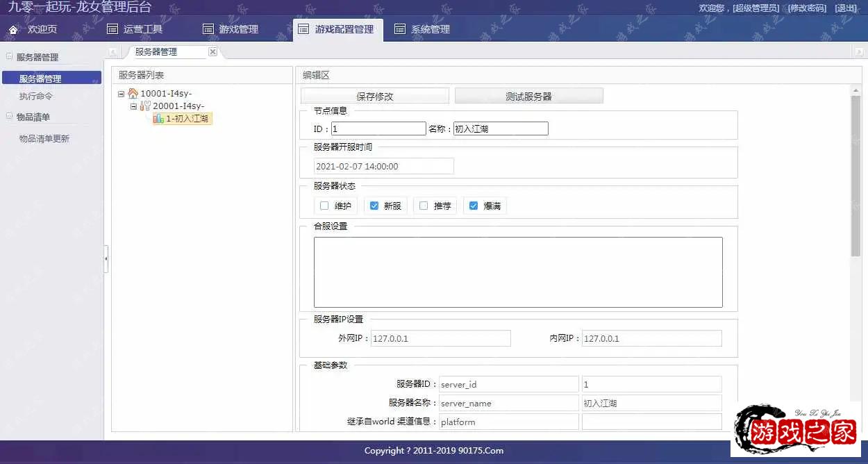Collapse the 物品清单 sidebar section
The width and height of the screenshot is (868, 464).
click(10, 117)
